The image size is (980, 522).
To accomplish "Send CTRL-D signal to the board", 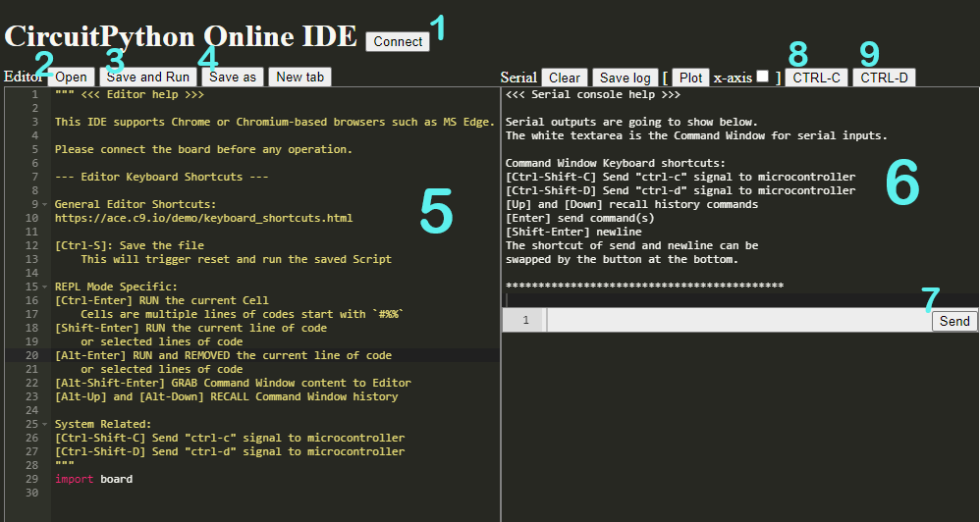I will 884,78.
